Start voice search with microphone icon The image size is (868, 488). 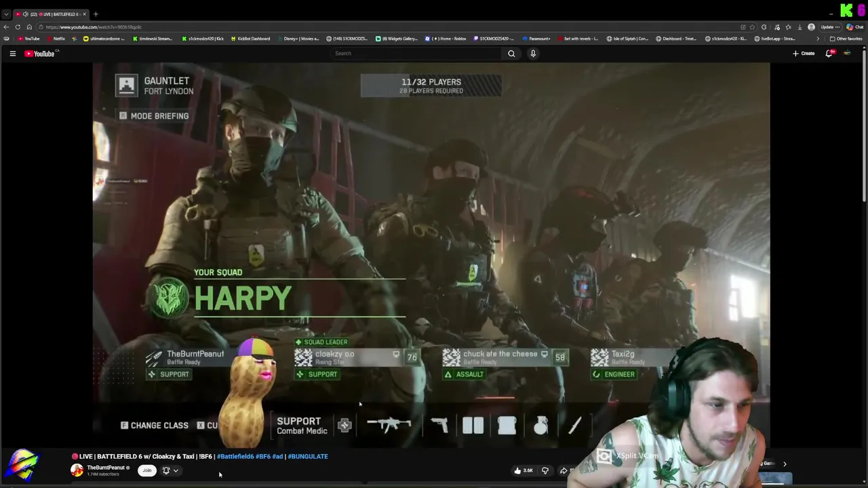click(x=533, y=54)
